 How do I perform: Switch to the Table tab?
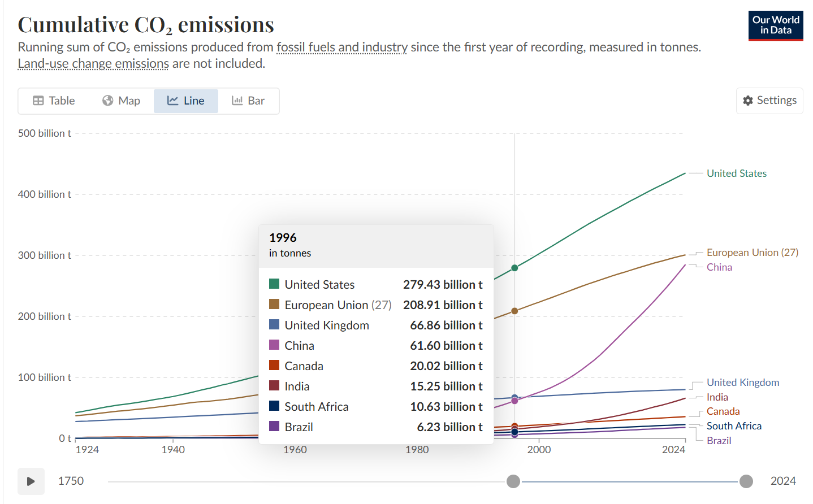point(54,101)
